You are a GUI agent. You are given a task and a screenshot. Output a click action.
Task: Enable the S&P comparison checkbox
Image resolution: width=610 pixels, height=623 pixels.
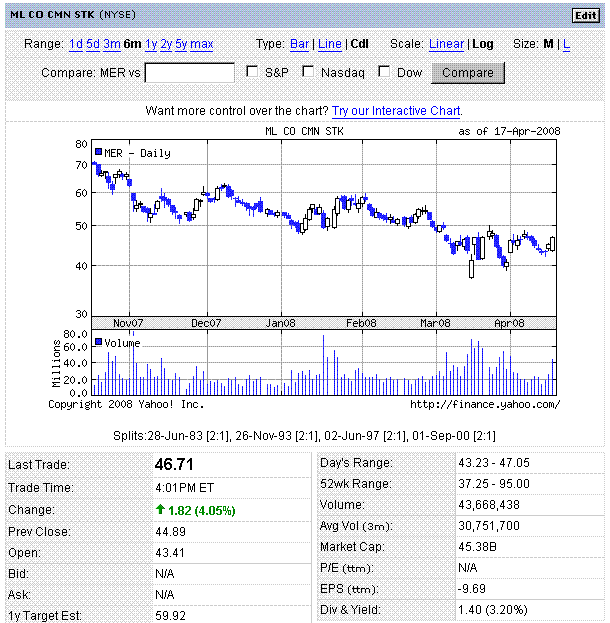(253, 72)
